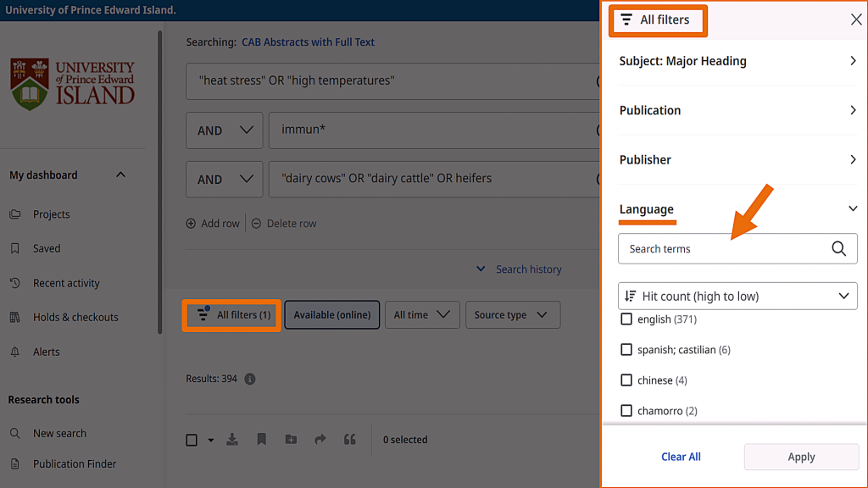Click the Clear All link

pyautogui.click(x=681, y=457)
